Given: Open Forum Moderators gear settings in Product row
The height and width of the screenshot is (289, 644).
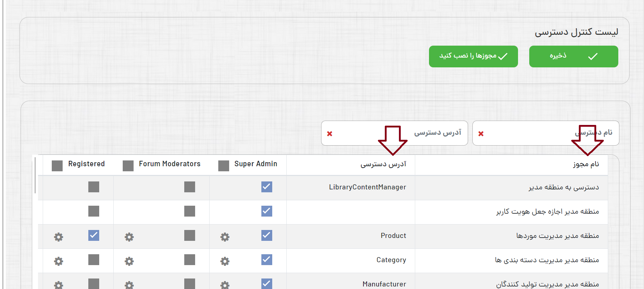Looking at the screenshot, I should coord(129,237).
